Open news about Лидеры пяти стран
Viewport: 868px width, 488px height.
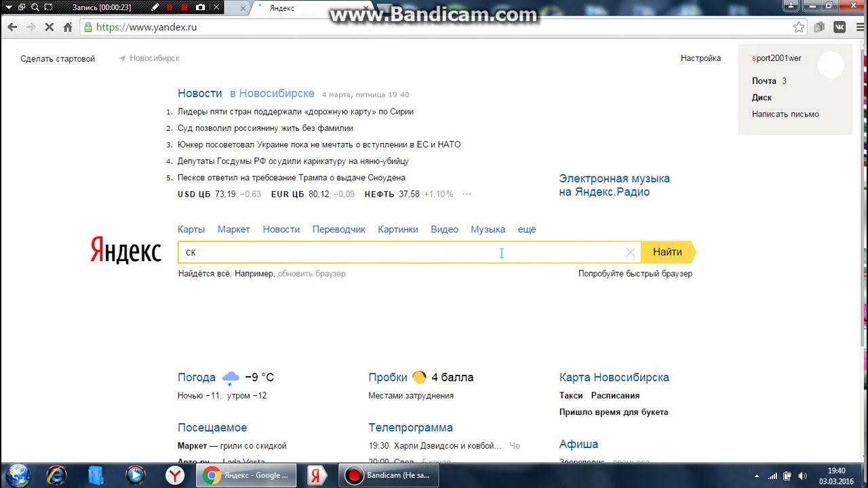click(296, 112)
